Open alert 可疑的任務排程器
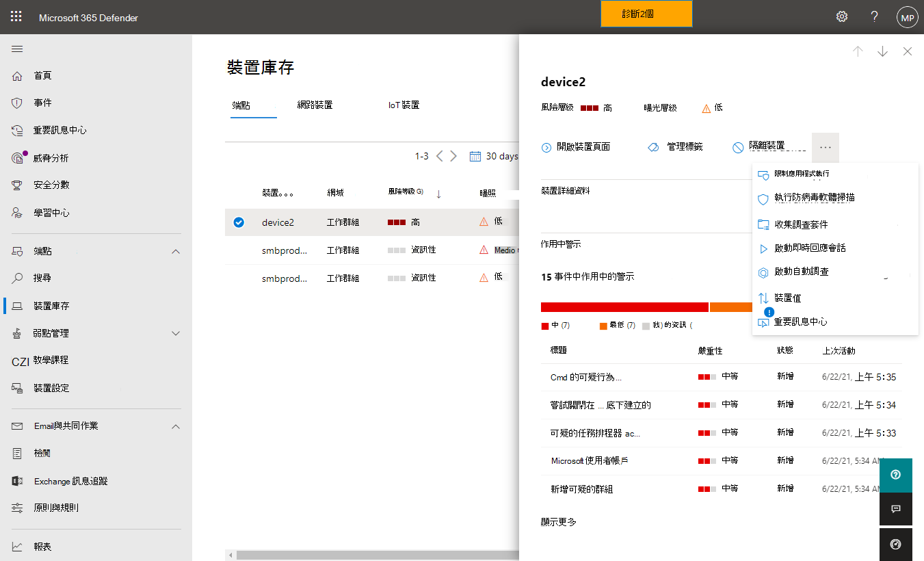The image size is (924, 561). click(595, 433)
